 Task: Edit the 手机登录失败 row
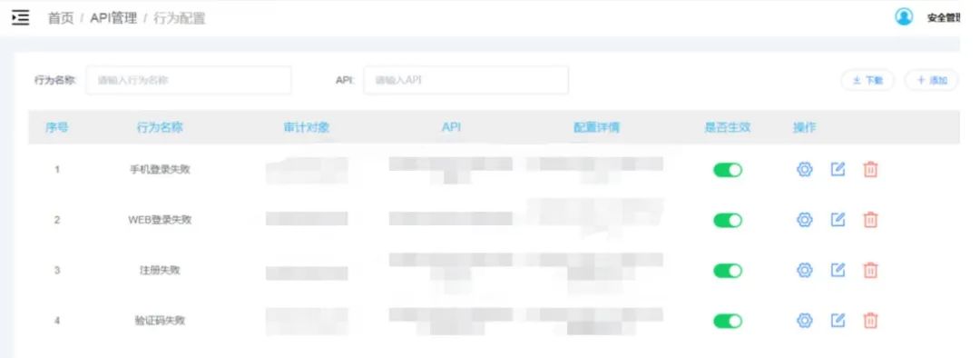[838, 169]
